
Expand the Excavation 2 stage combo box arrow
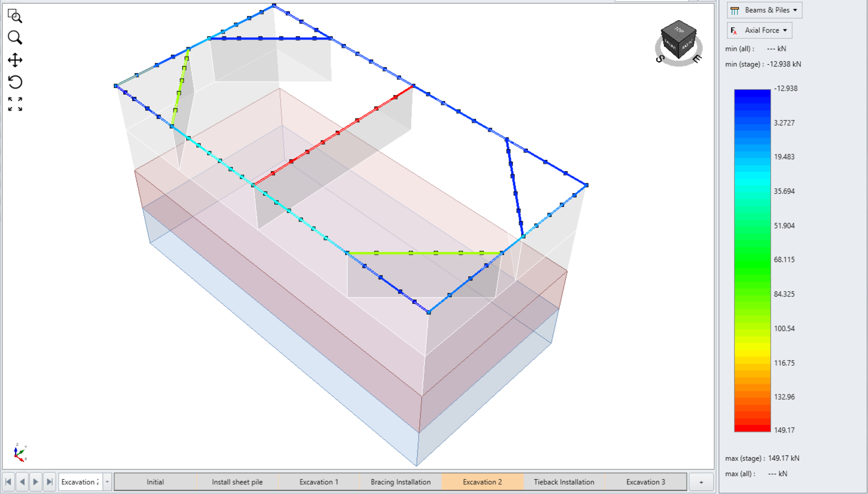pyautogui.click(x=107, y=482)
